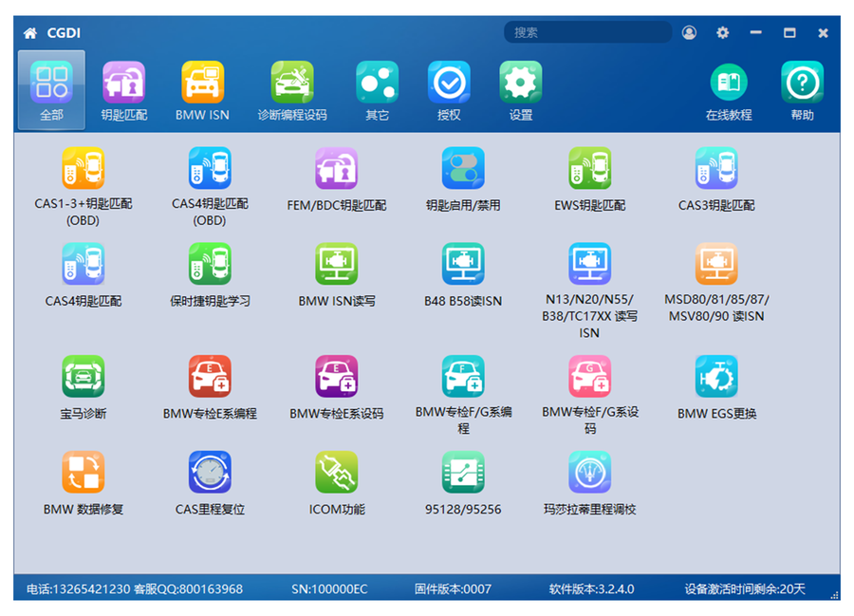
Task: Launch FEM/BDC钥匙匹配 function
Action: pyautogui.click(x=336, y=169)
